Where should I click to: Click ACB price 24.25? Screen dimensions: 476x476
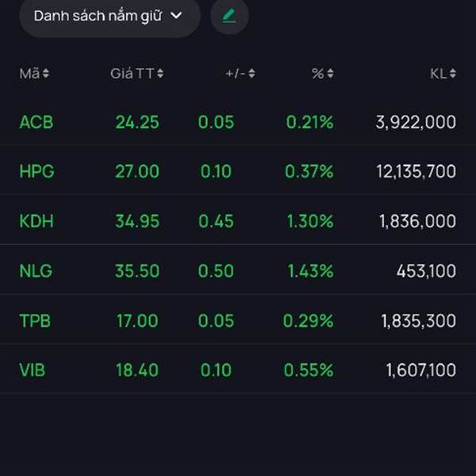tap(137, 122)
